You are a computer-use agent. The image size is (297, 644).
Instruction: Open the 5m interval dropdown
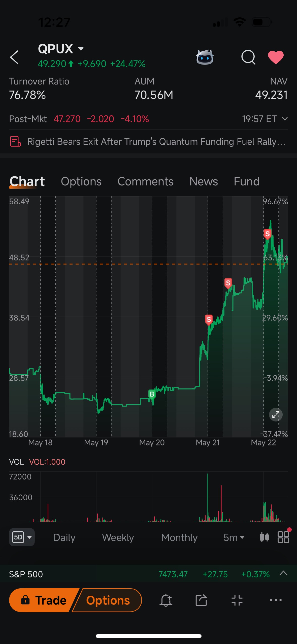tap(234, 537)
